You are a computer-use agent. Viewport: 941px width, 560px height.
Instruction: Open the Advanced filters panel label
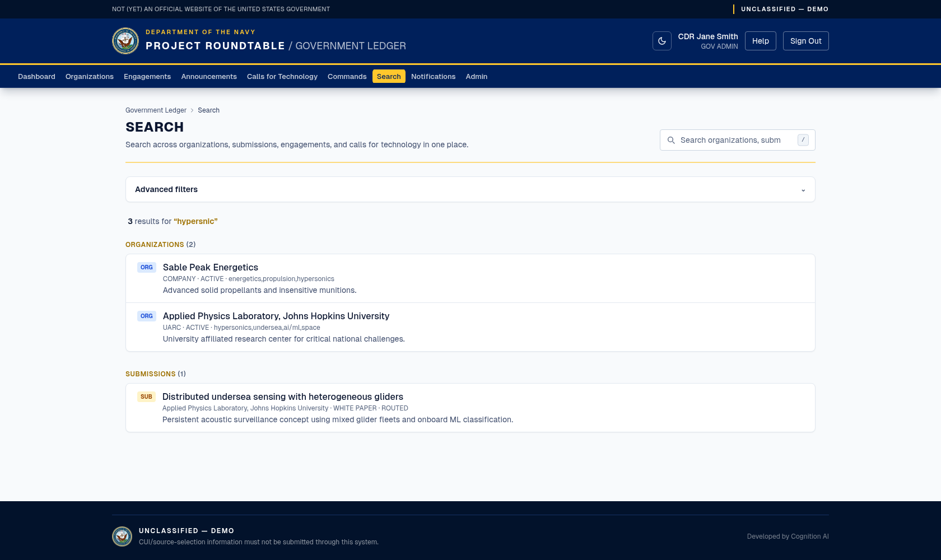coord(166,189)
